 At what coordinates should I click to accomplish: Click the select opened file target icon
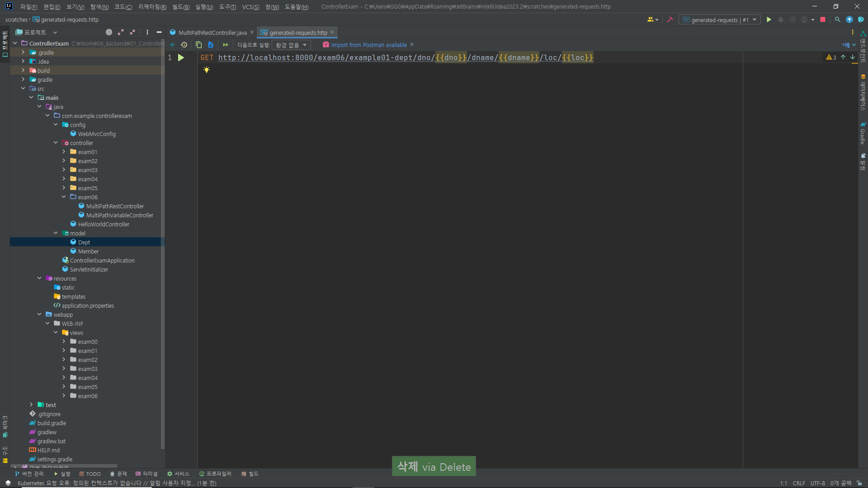tap(109, 32)
